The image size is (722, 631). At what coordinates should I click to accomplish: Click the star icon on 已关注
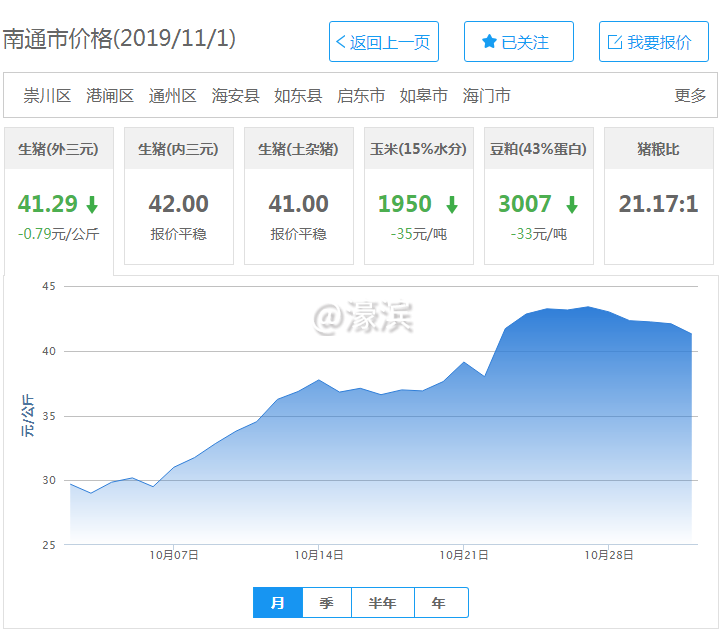489,42
